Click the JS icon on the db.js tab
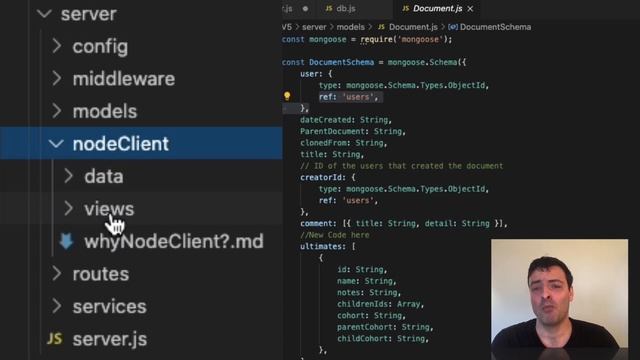This screenshot has height=360, width=640. point(329,9)
